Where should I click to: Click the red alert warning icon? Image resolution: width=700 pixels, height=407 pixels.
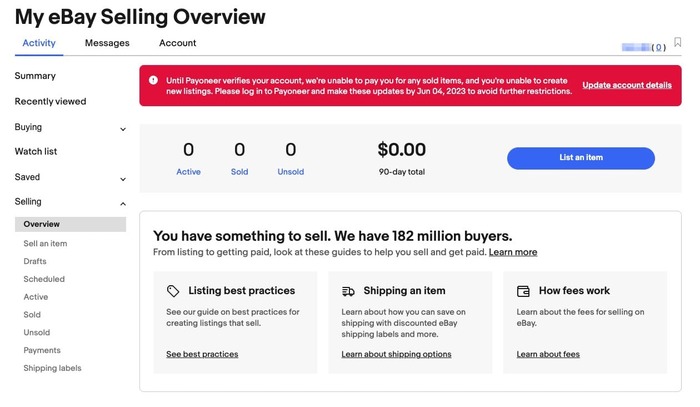[153, 80]
